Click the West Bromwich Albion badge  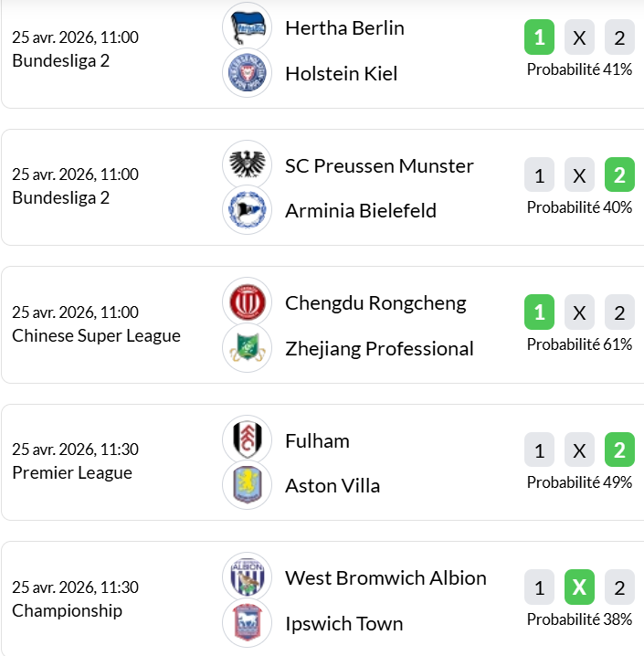tap(247, 577)
